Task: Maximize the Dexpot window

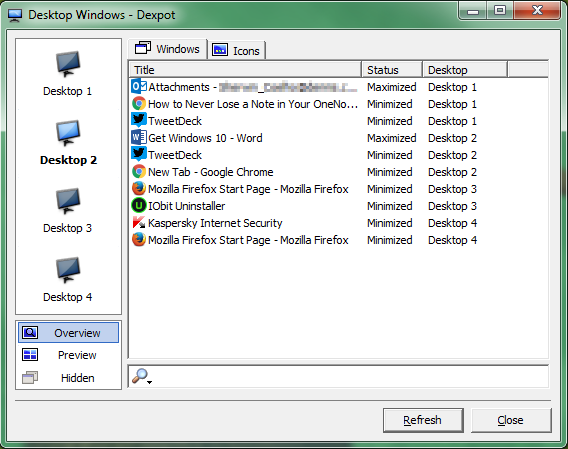Action: 500,10
